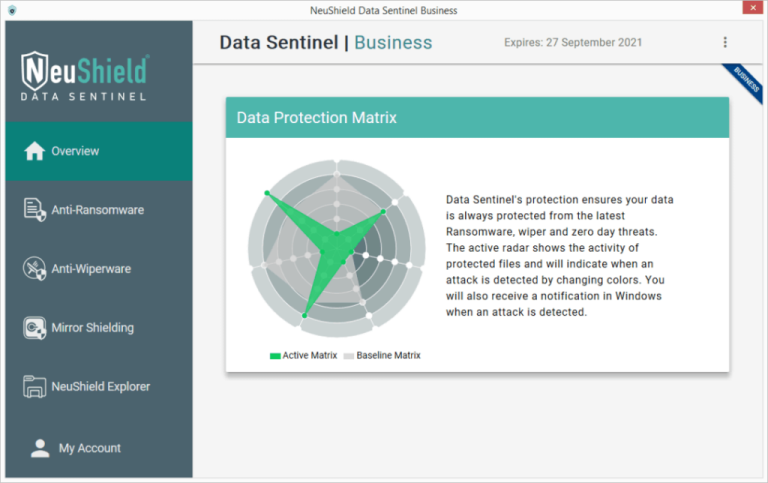Click the Overview home icon
This screenshot has width=768, height=483.
pyautogui.click(x=34, y=151)
